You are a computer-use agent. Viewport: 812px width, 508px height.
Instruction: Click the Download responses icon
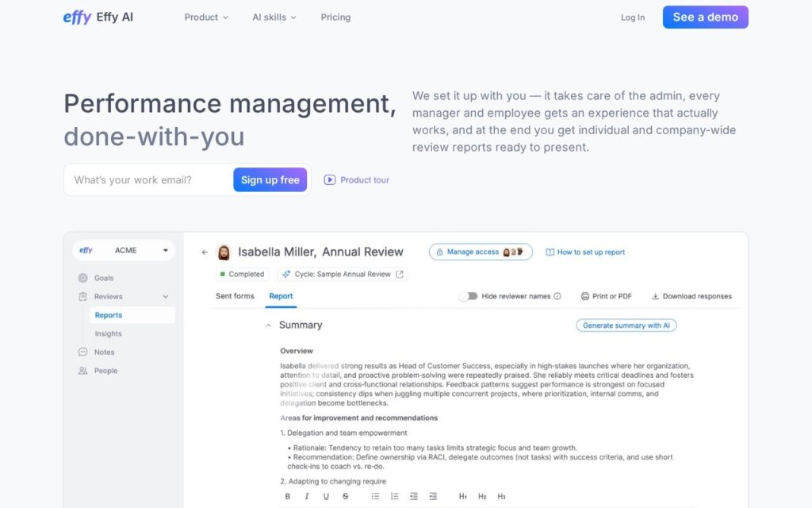coord(655,297)
